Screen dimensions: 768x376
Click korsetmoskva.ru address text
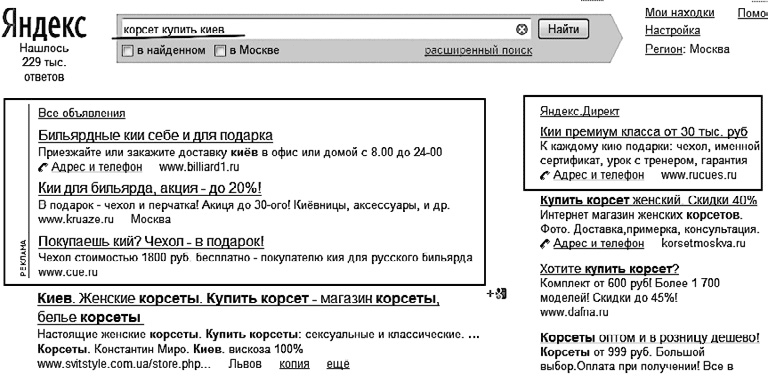click(703, 243)
